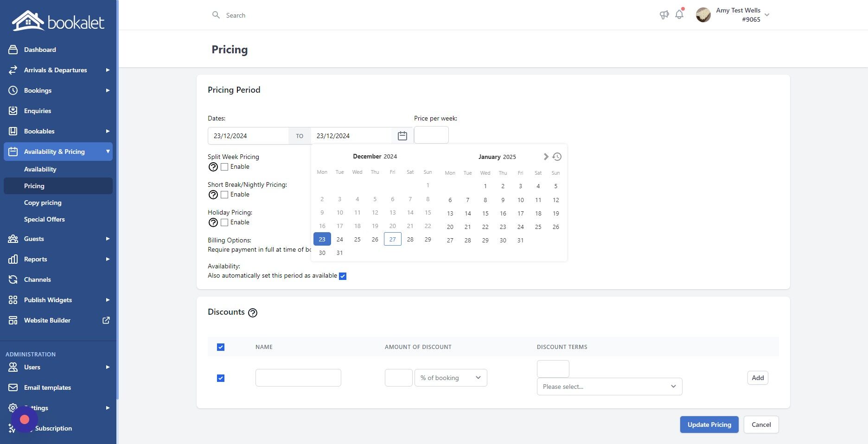The image size is (868, 444).
Task: Enable Holiday Pricing checkbox
Action: pyautogui.click(x=224, y=222)
